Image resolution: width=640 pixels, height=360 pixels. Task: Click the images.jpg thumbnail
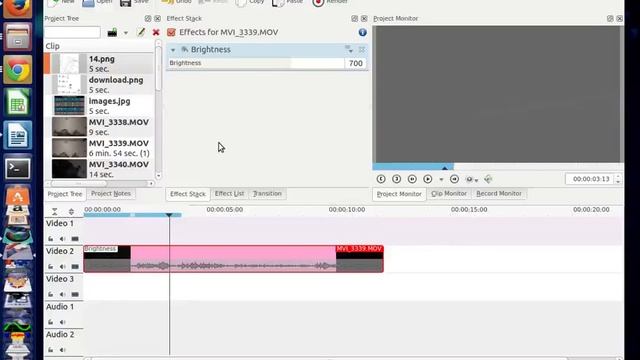pyautogui.click(x=69, y=106)
